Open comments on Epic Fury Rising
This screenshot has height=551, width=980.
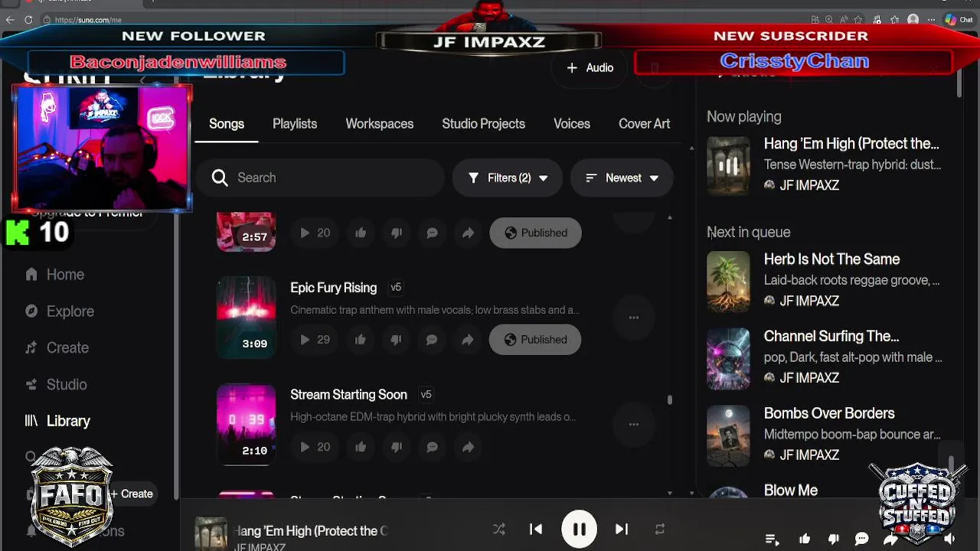[432, 340]
